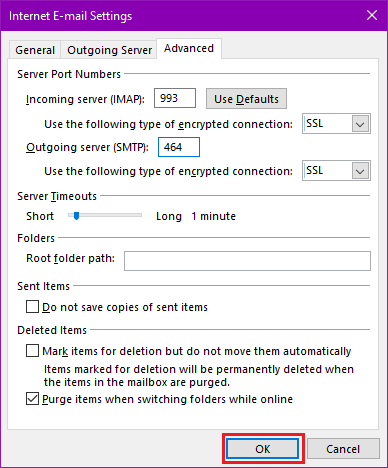Close the Internet E-mail Settings dialog
The height and width of the screenshot is (468, 388).
click(x=372, y=15)
